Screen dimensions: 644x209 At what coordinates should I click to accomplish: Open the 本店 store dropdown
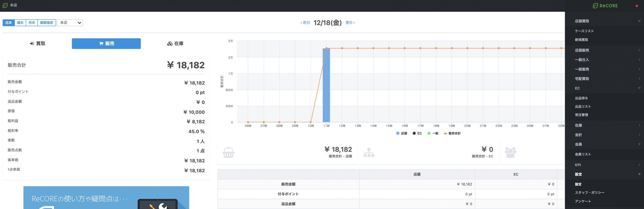[70, 23]
